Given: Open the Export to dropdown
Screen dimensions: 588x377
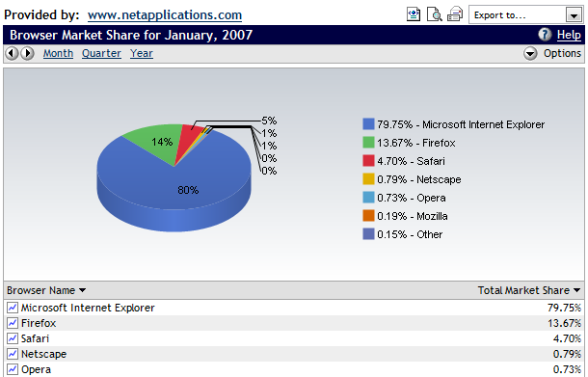Looking at the screenshot, I should pyautogui.click(x=525, y=15).
